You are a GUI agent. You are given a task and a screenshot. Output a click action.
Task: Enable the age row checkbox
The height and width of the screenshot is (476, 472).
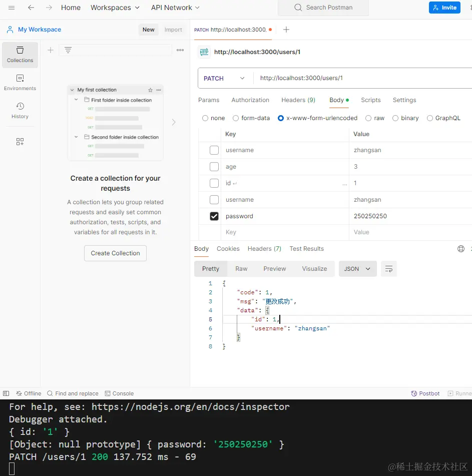214,167
